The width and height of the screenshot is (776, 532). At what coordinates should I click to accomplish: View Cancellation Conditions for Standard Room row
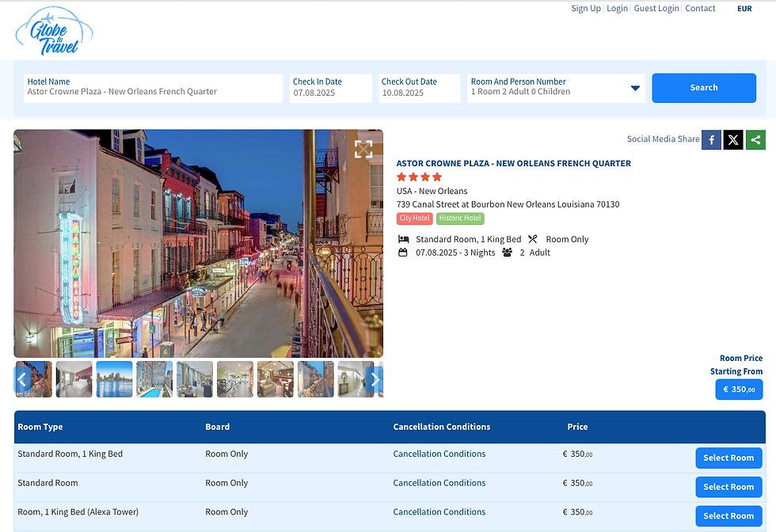(439, 483)
